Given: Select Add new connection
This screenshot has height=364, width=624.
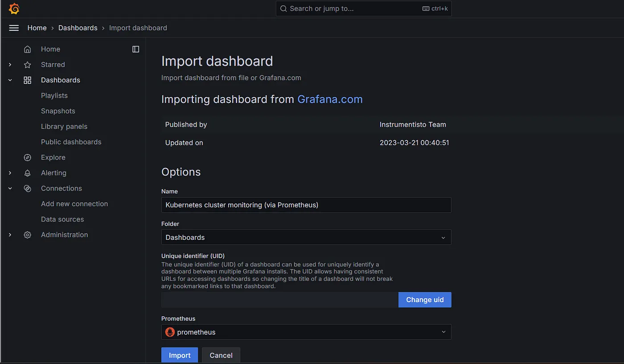Looking at the screenshot, I should pyautogui.click(x=74, y=204).
